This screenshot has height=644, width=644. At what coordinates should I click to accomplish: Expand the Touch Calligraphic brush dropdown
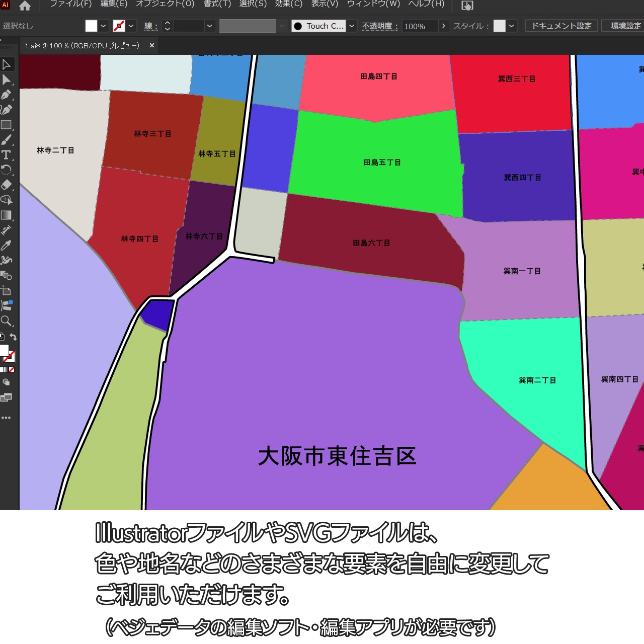pos(352,26)
